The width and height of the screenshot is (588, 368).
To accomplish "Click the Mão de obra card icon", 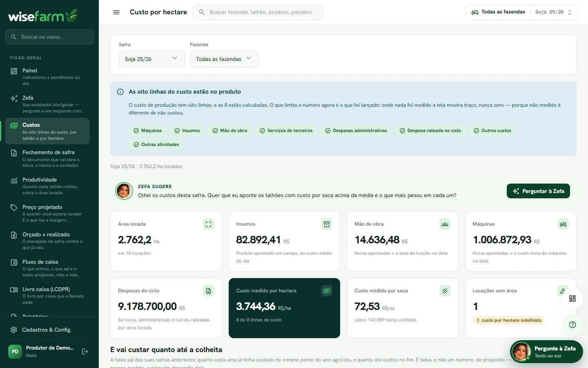I will pyautogui.click(x=445, y=224).
